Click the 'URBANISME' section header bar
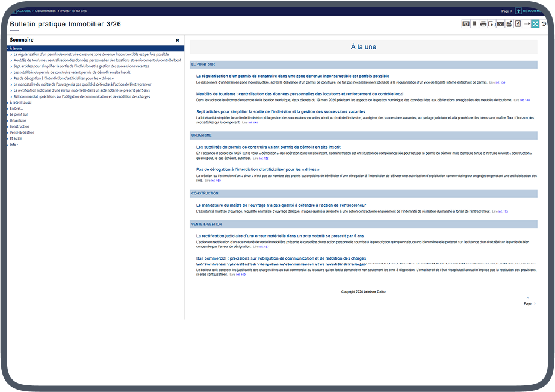Image resolution: width=555 pixels, height=392 pixels. [363, 135]
